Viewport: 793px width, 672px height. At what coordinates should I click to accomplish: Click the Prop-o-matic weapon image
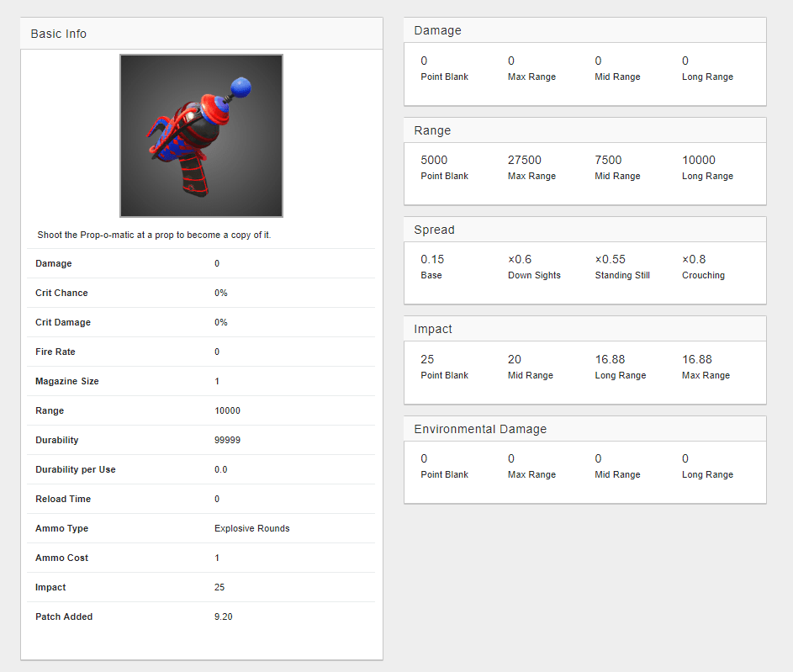[201, 135]
